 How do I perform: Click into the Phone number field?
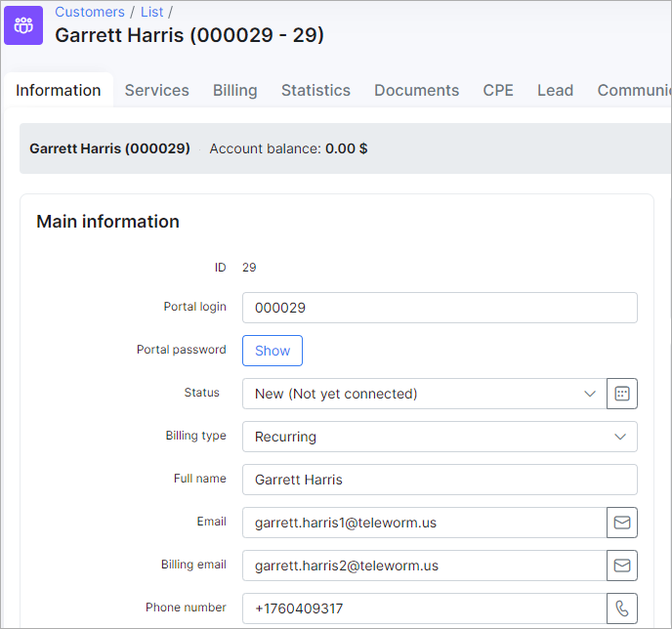424,608
